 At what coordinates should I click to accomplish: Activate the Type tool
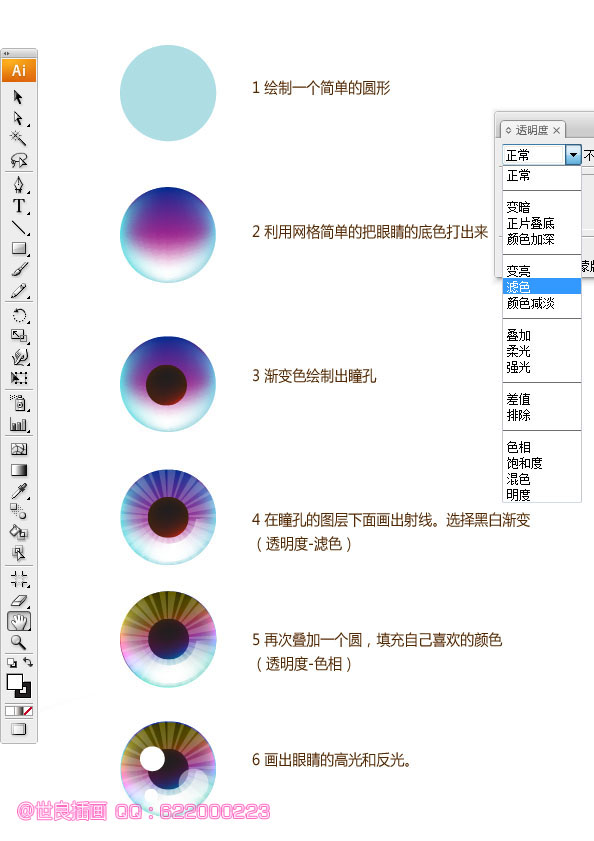coord(19,206)
